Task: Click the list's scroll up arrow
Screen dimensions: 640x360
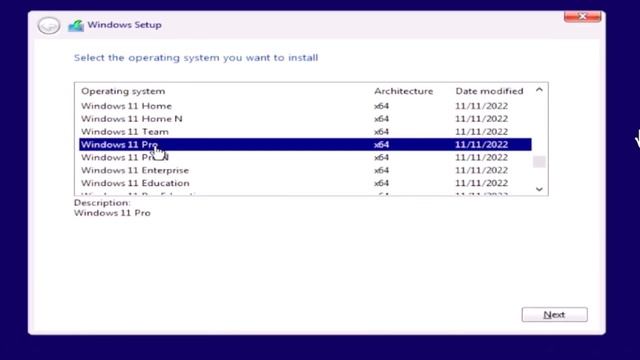Action: [x=539, y=90]
